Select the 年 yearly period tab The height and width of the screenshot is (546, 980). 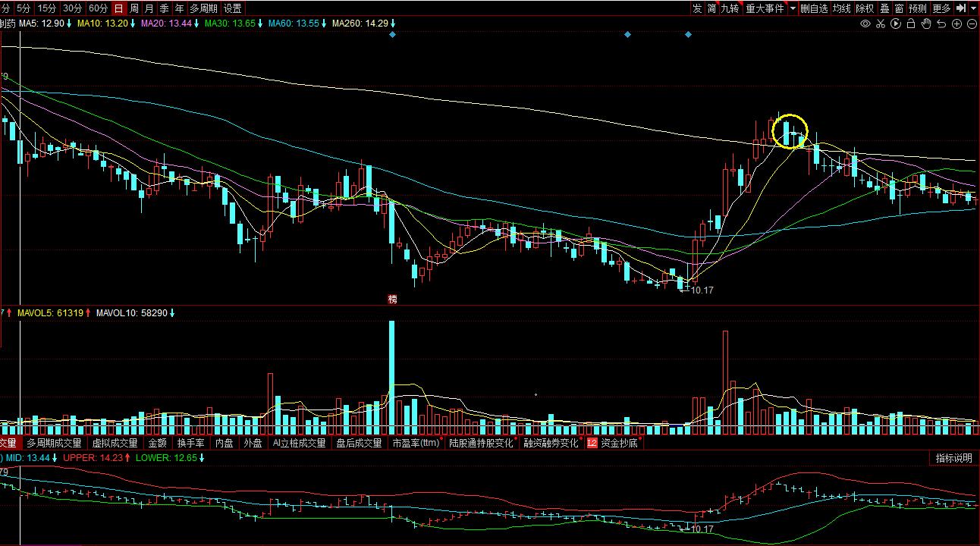click(179, 8)
